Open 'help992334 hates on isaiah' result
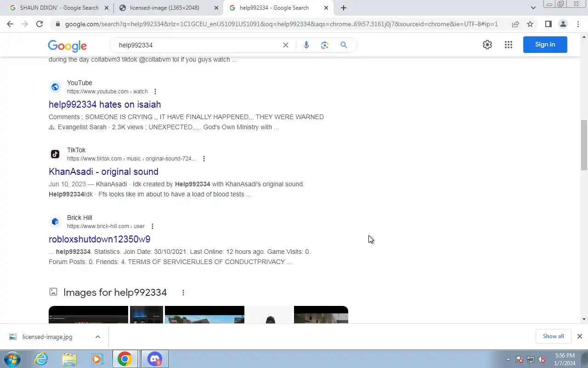The height and width of the screenshot is (368, 588). tap(105, 104)
